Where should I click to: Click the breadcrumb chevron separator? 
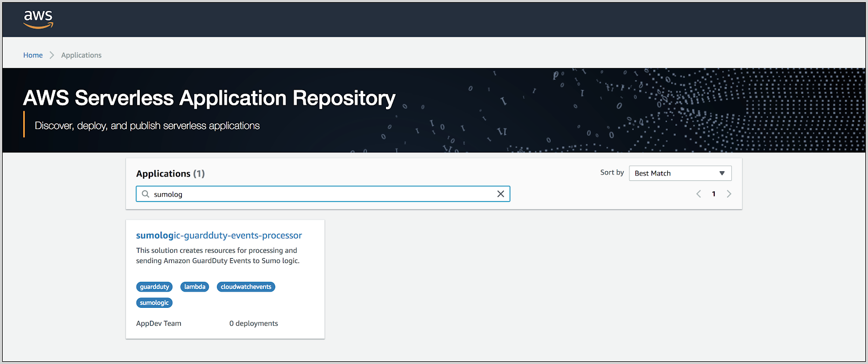52,55
